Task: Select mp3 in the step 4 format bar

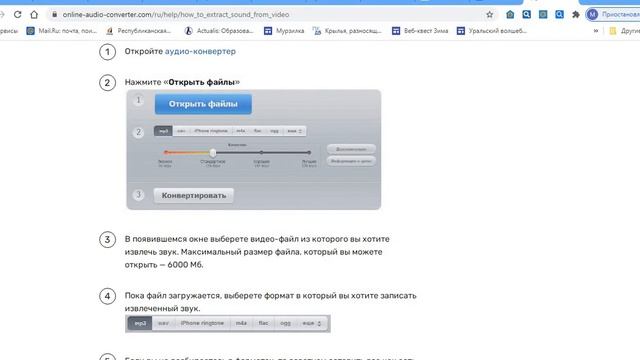Action: click(140, 323)
